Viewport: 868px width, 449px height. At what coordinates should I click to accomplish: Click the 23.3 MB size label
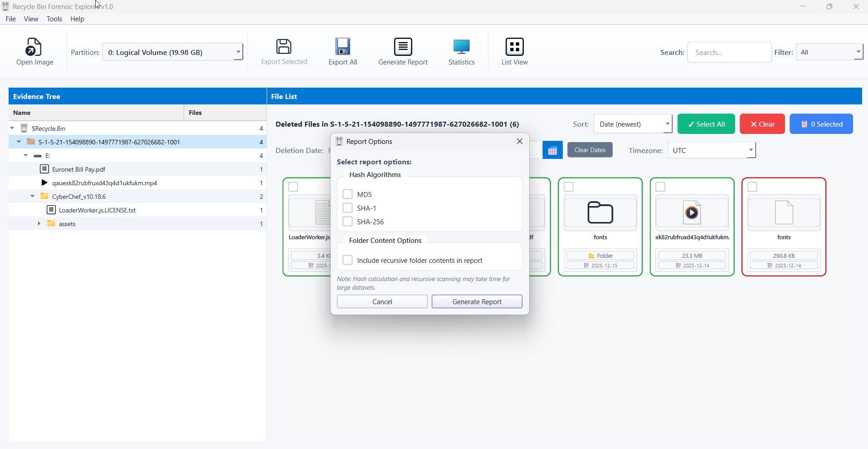click(692, 256)
